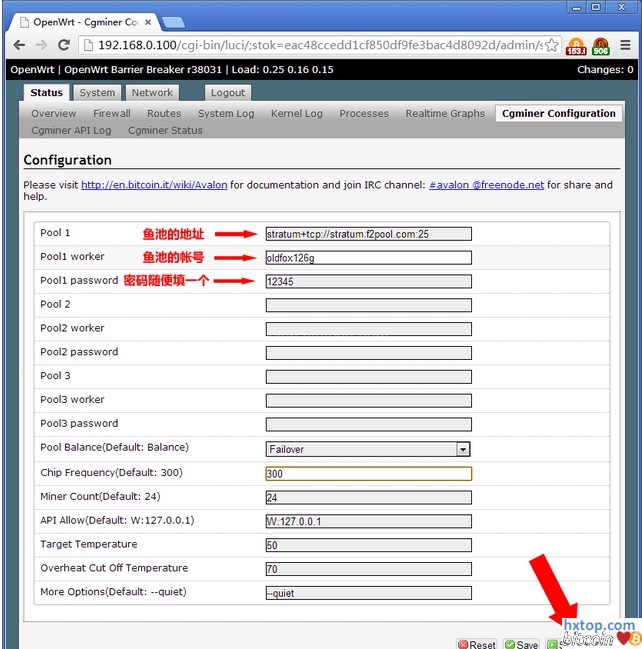Image resolution: width=642 pixels, height=649 pixels.
Task: Switch to the System tab
Action: tap(97, 92)
